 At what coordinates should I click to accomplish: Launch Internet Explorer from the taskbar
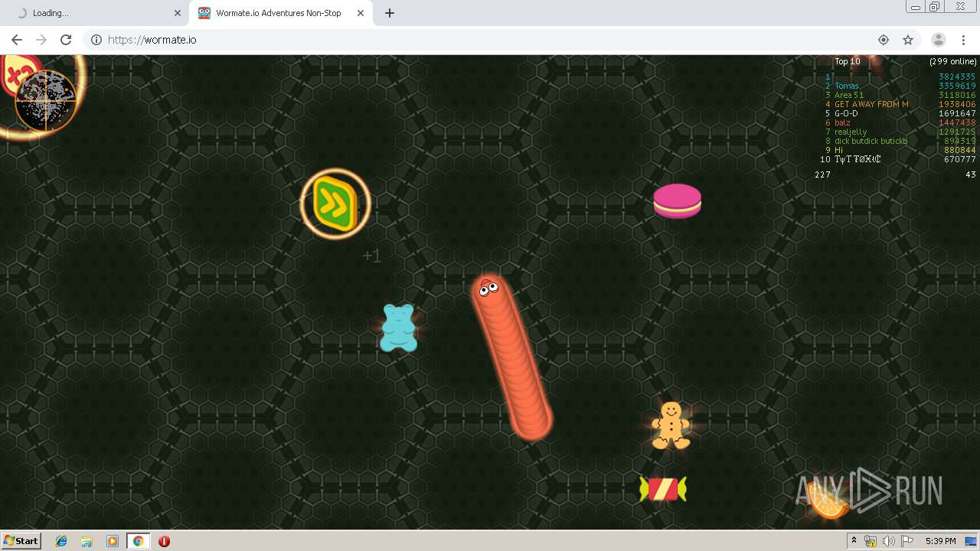pos(61,541)
